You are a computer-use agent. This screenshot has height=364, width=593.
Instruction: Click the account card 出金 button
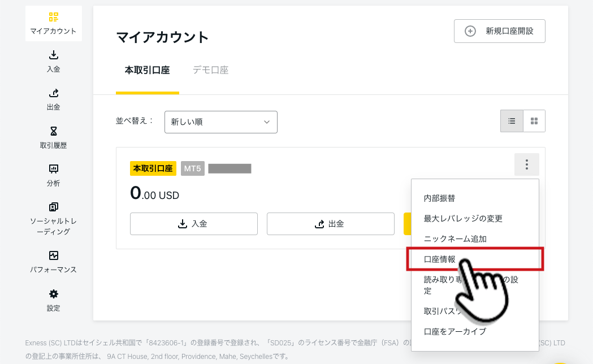pos(331,224)
